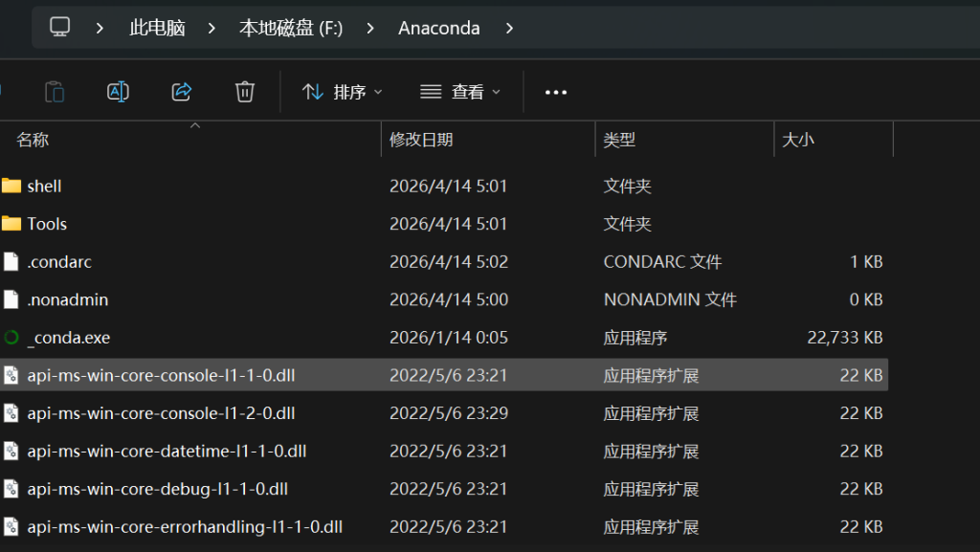Image resolution: width=980 pixels, height=552 pixels.
Task: Click the paste clipboard icon in toolbar
Action: [55, 92]
